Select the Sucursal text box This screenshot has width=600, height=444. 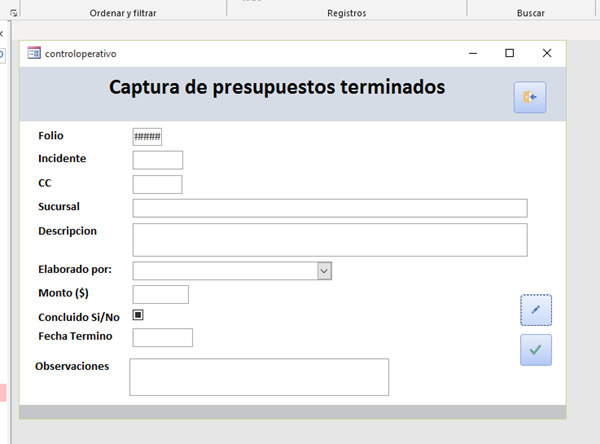329,208
